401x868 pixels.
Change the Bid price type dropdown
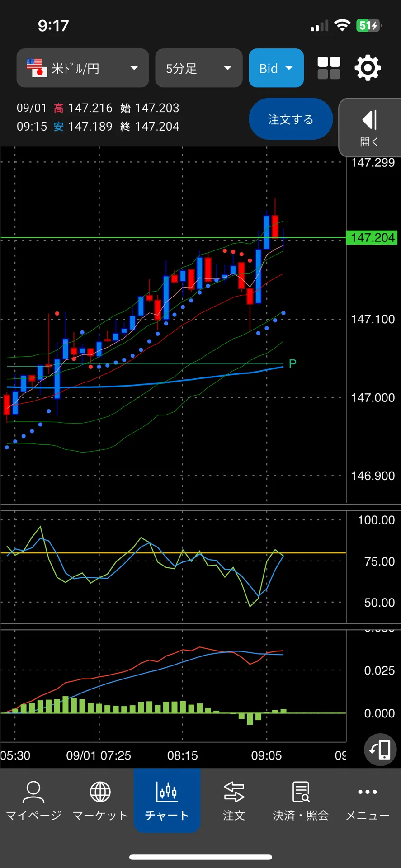coord(276,68)
